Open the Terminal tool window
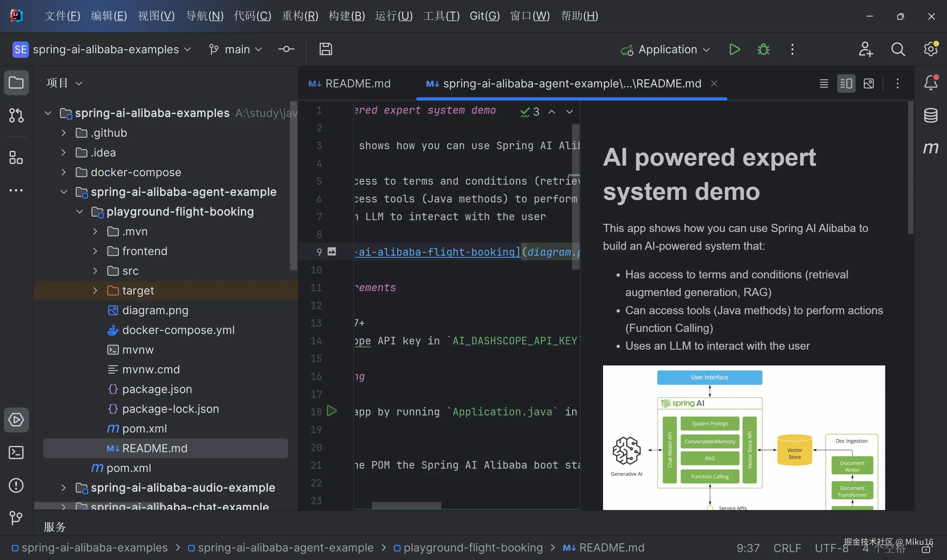This screenshot has height=560, width=947. (x=16, y=453)
